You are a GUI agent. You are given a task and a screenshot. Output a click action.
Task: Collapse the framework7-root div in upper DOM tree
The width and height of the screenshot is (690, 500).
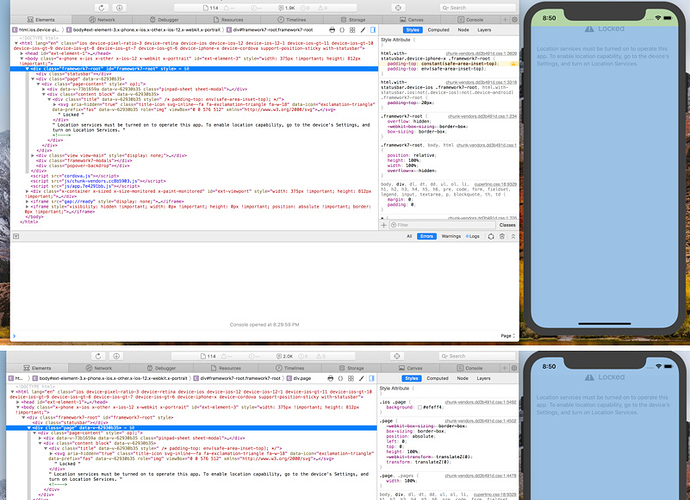[27, 69]
